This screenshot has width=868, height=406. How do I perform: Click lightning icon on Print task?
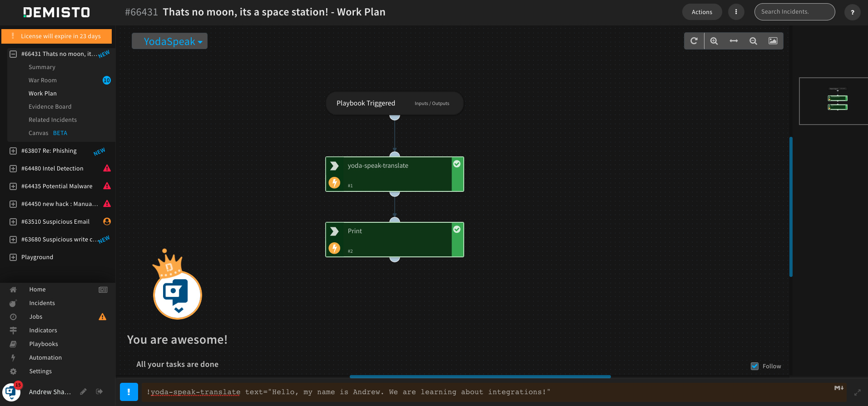pyautogui.click(x=334, y=248)
